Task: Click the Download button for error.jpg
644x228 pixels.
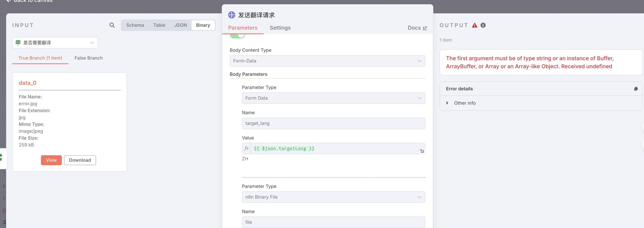Action: pos(80,160)
